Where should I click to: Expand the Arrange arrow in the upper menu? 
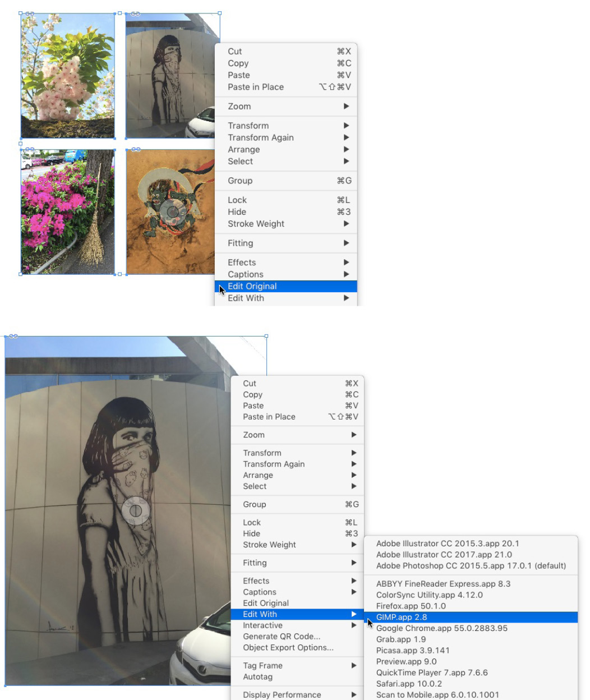[x=347, y=149]
